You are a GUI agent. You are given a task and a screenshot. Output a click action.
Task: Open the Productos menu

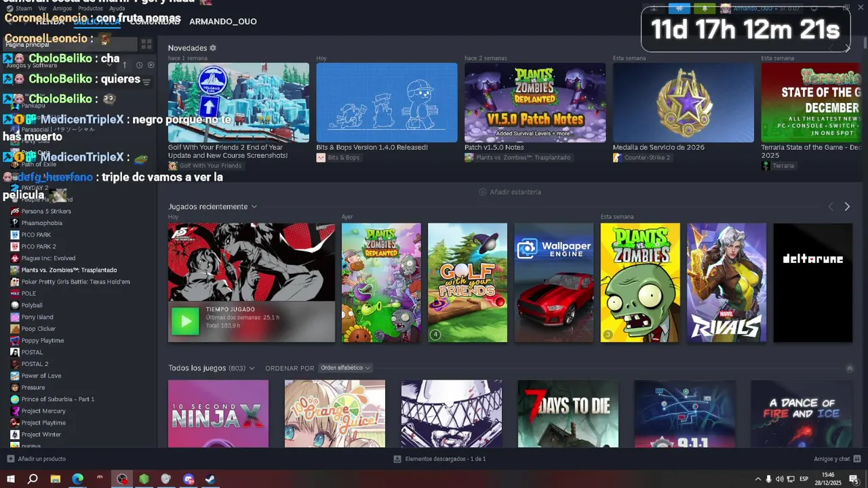pyautogui.click(x=90, y=8)
